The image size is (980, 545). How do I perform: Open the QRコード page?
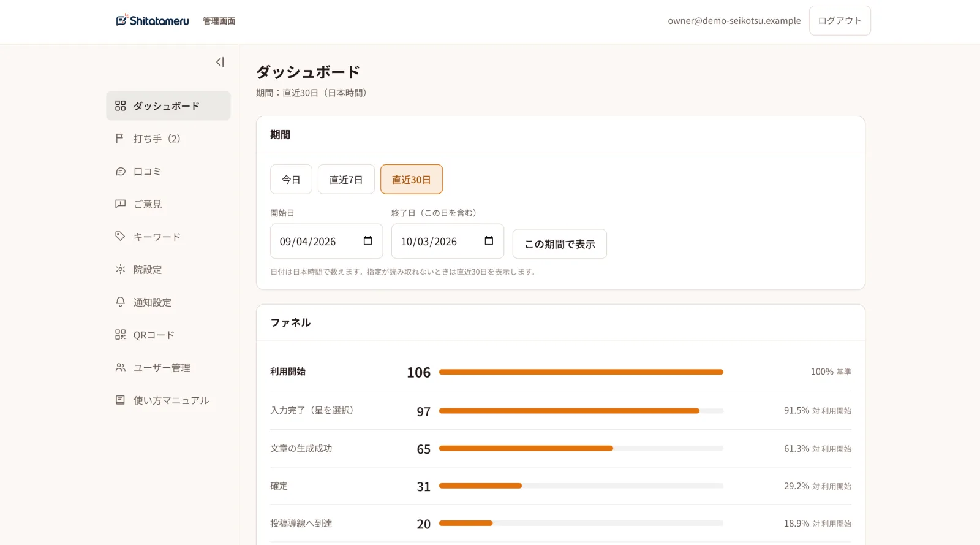168,335
